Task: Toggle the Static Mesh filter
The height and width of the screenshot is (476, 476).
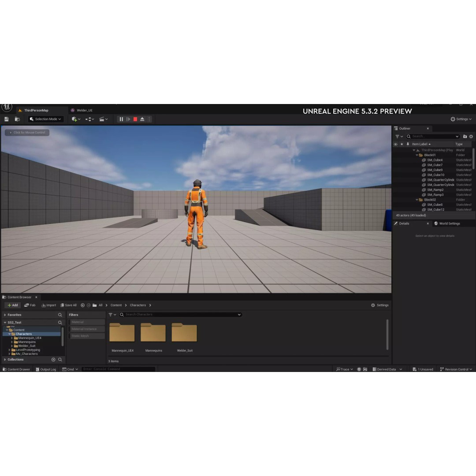Action: point(86,336)
